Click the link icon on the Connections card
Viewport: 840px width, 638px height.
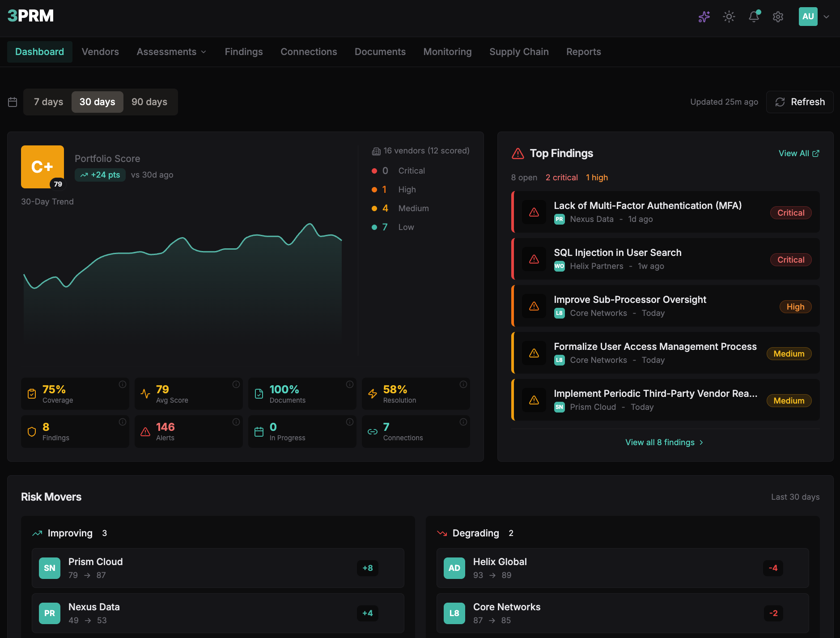(373, 431)
